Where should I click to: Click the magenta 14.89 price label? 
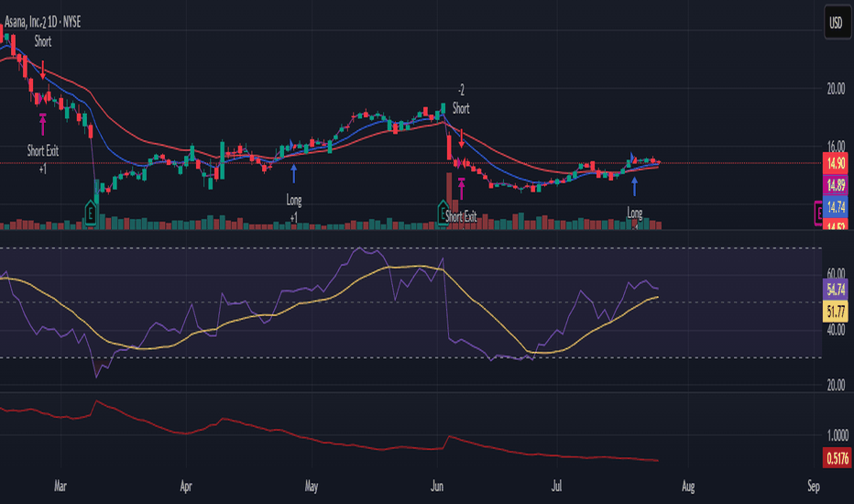pos(836,185)
